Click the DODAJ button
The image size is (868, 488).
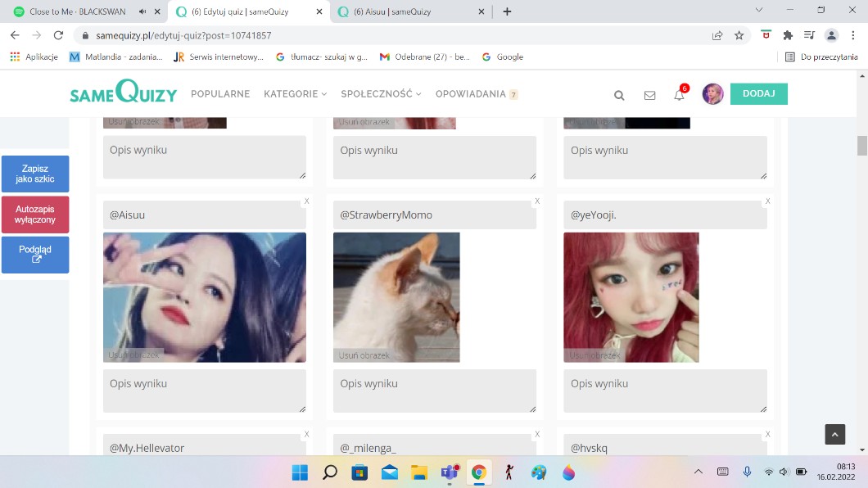[x=758, y=93]
